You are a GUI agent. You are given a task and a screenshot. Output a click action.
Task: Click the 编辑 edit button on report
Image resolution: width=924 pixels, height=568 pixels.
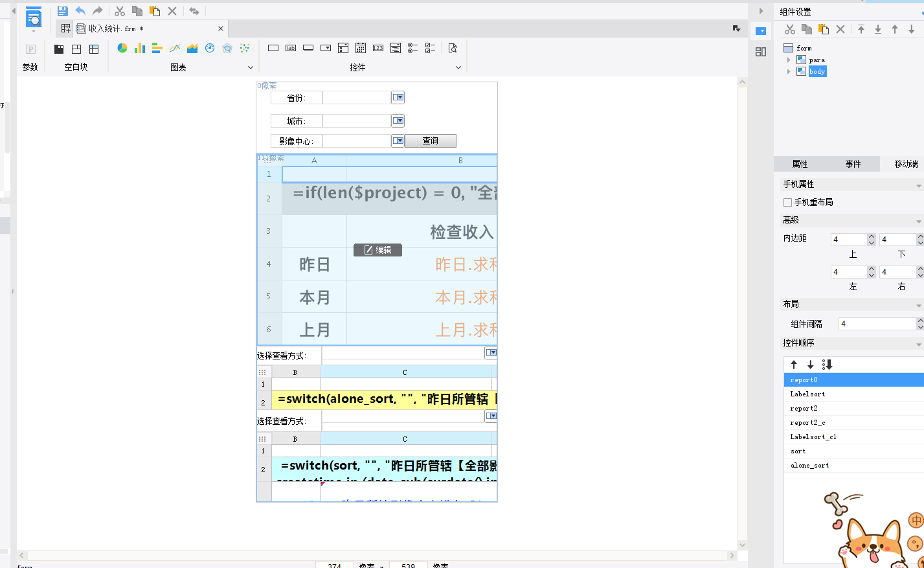tap(377, 250)
